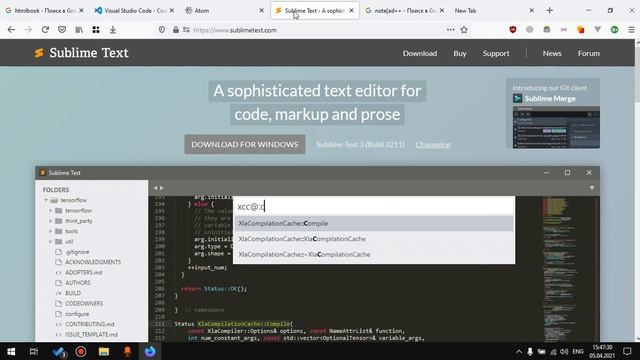640x360 pixels.
Task: Show site security padlock info
Action: [x=176, y=30]
